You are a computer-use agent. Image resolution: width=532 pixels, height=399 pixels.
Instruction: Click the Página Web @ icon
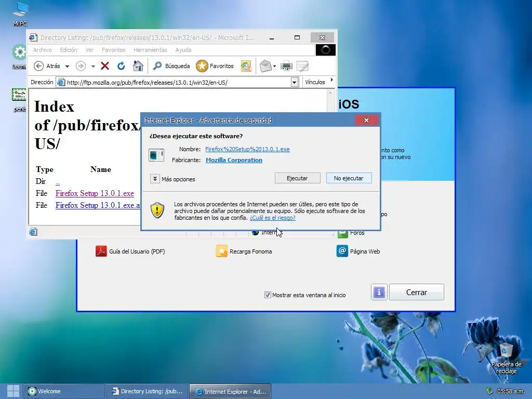coord(342,251)
